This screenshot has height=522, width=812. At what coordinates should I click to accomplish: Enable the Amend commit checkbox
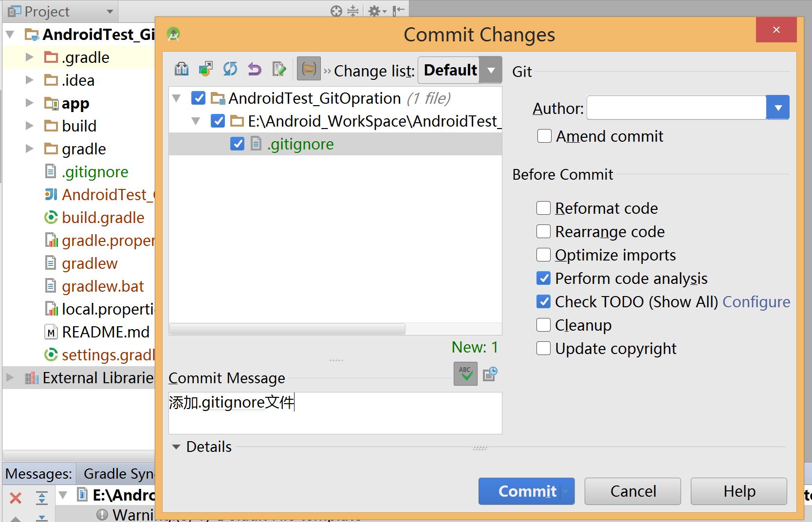pos(544,136)
